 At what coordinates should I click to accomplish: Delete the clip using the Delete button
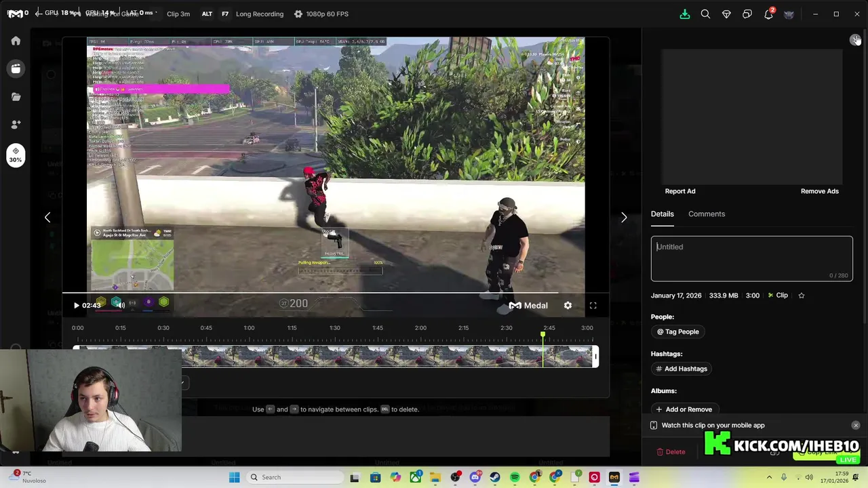click(671, 452)
